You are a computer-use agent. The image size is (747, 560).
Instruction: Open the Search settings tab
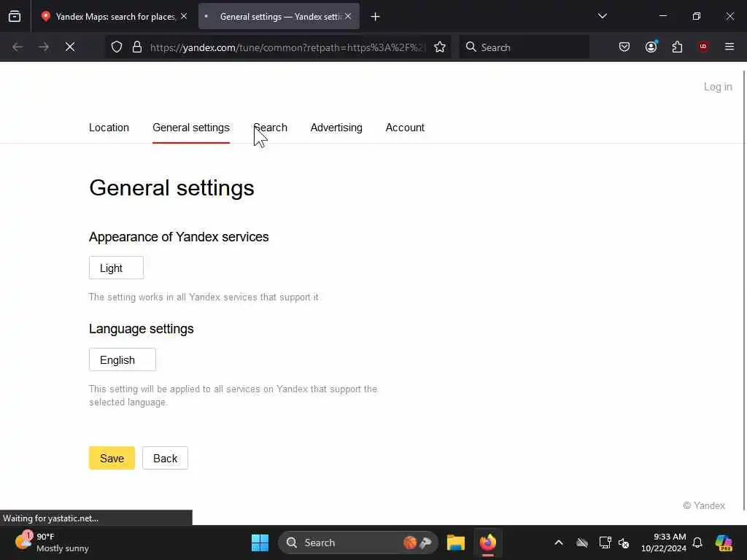point(270,128)
